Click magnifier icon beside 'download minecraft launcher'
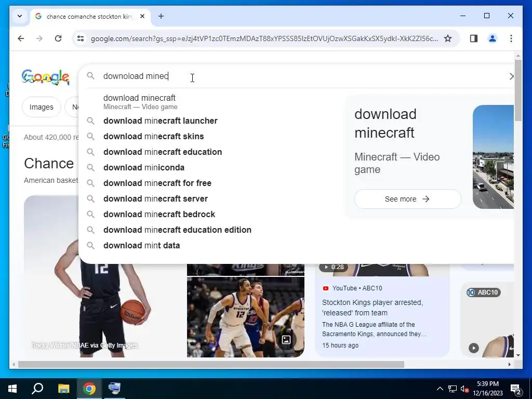This screenshot has width=532, height=399. [x=90, y=121]
